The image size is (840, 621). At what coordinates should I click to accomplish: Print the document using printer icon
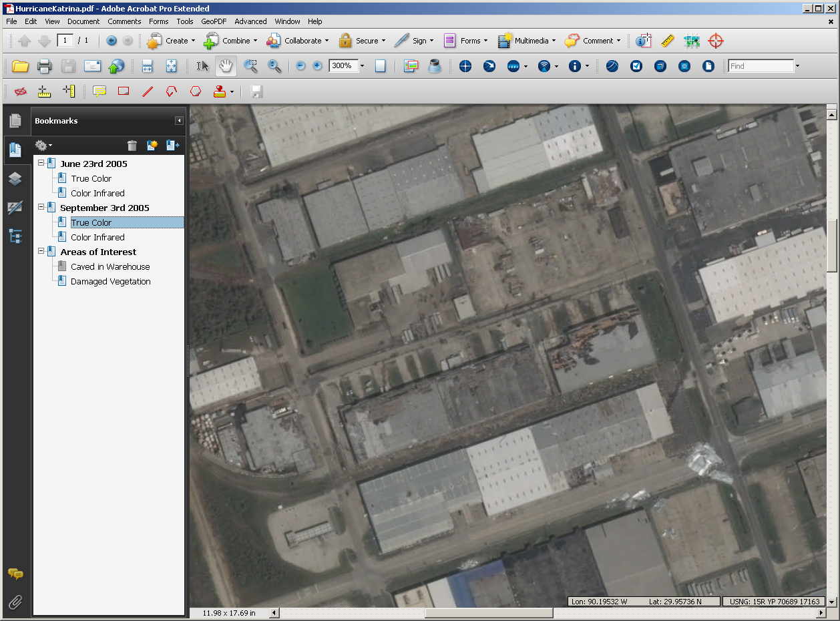44,66
